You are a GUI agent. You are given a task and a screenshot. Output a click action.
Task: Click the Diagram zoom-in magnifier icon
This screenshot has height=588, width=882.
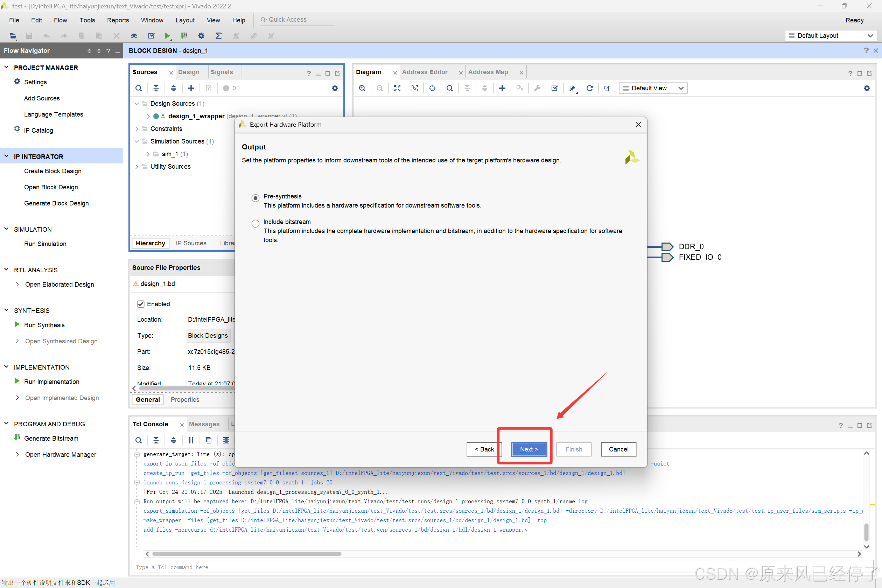362,88
